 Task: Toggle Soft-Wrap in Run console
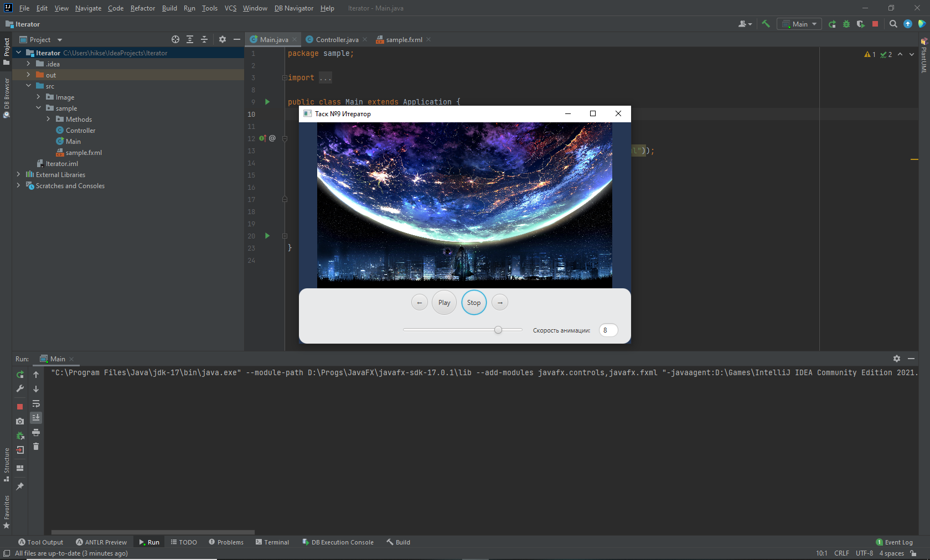coord(36,403)
